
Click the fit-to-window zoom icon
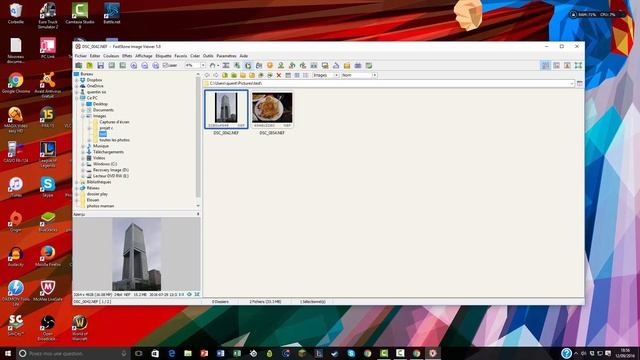coord(156,65)
